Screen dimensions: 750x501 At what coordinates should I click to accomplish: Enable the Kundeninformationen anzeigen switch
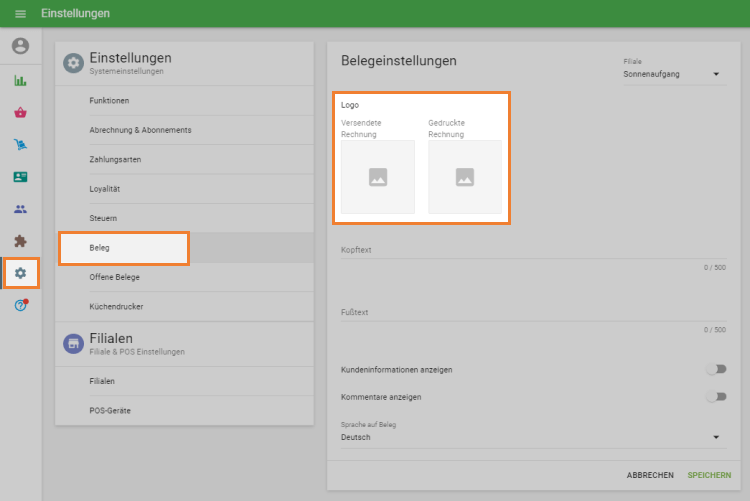(x=714, y=370)
